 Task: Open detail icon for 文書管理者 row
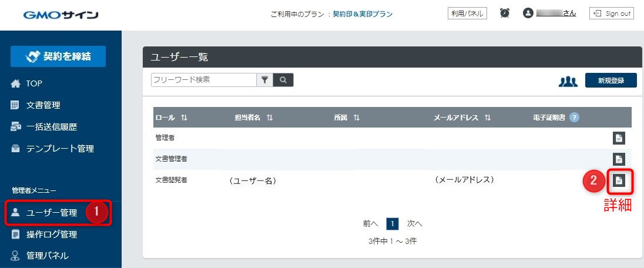(618, 159)
